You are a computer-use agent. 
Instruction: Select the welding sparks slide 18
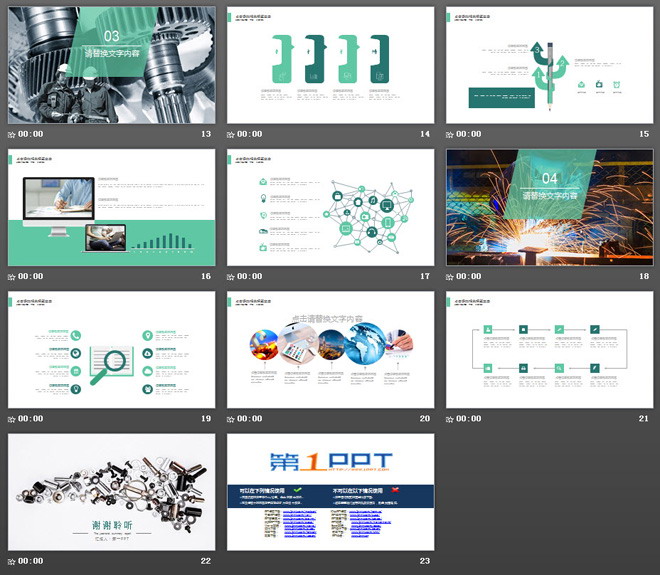pos(549,207)
